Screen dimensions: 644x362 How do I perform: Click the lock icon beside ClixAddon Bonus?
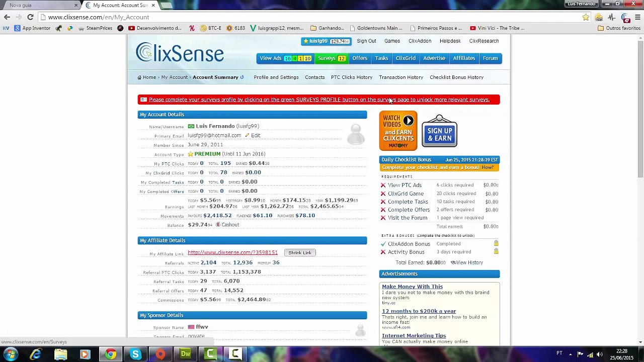[x=496, y=244]
